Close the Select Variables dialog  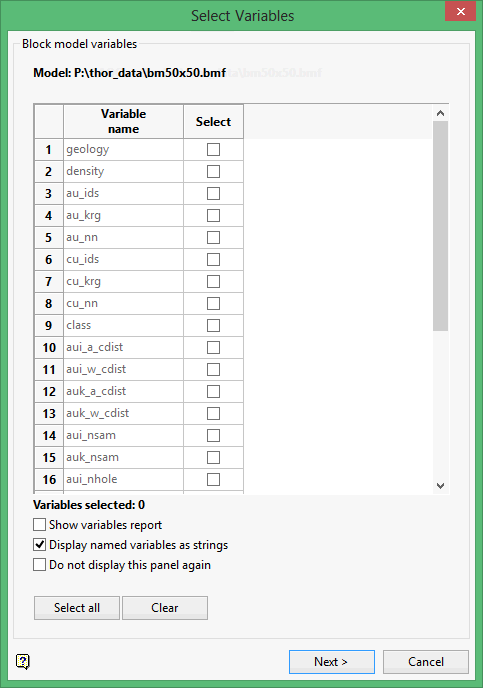pos(460,11)
